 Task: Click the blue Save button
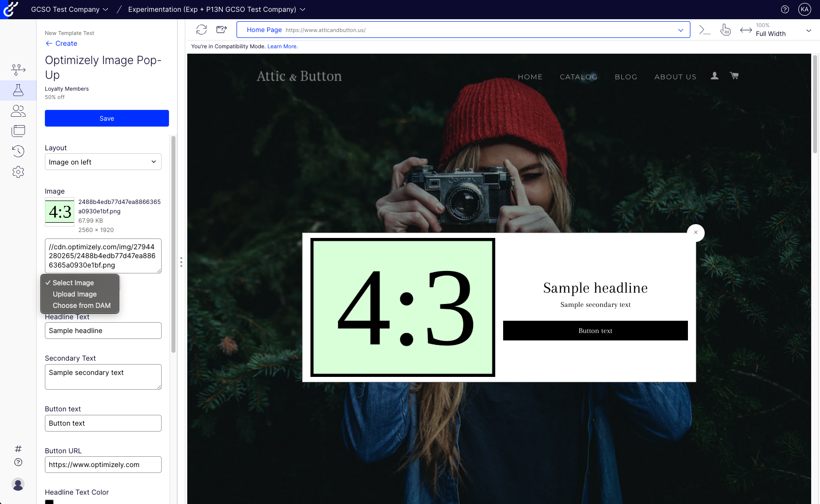click(x=107, y=118)
